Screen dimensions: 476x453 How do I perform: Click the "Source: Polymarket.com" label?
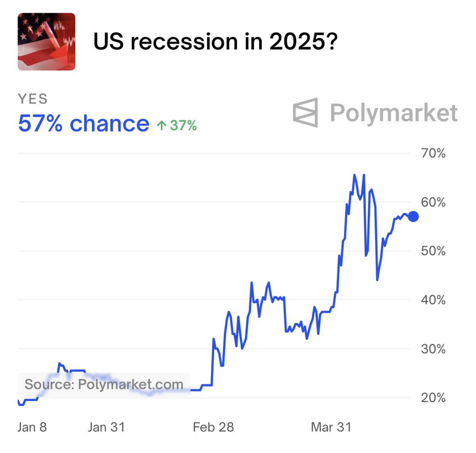(x=104, y=384)
